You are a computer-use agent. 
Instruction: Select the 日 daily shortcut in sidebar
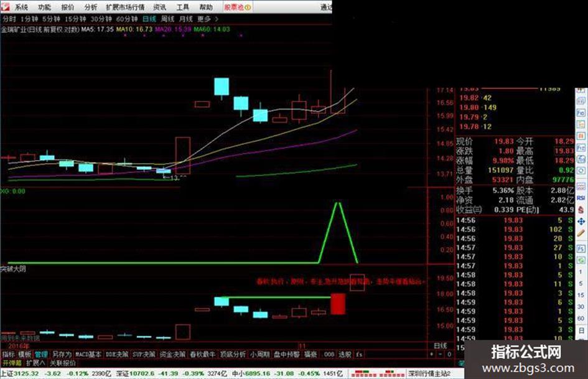point(581,330)
